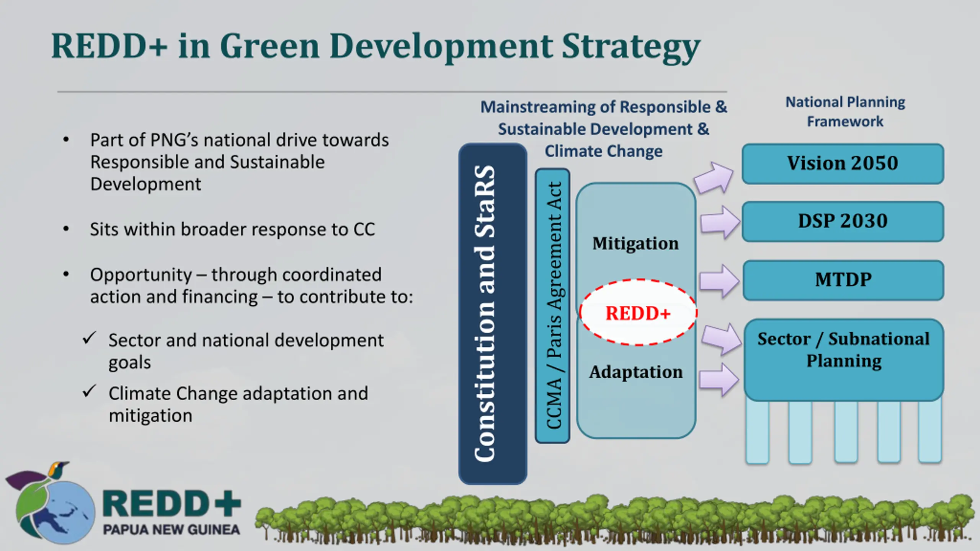The image size is (980, 551).
Task: Click the CCMA / Paris Agreement Act bar
Action: (x=552, y=305)
